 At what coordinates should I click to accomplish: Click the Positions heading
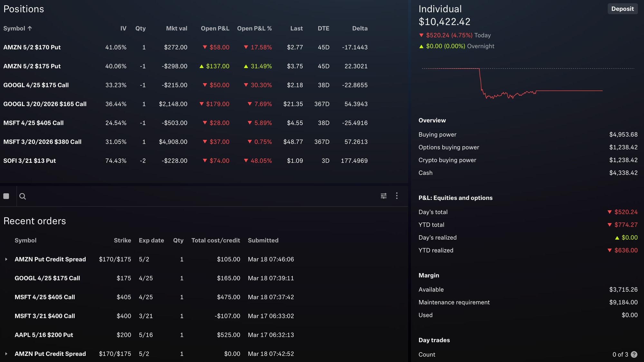[24, 9]
